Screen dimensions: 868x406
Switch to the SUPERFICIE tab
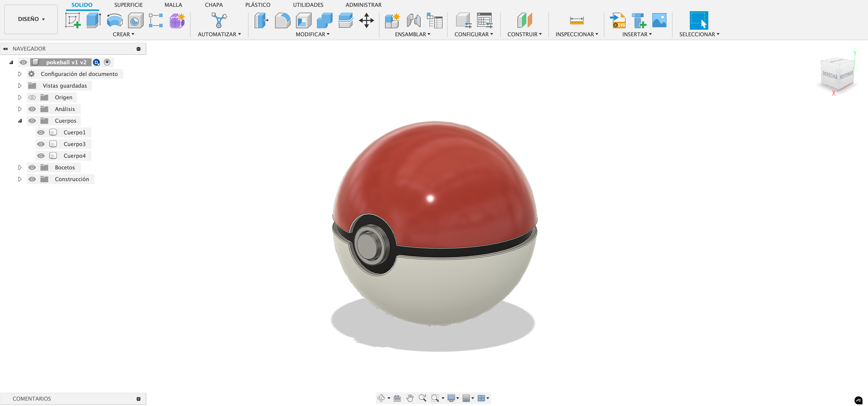[x=128, y=5]
